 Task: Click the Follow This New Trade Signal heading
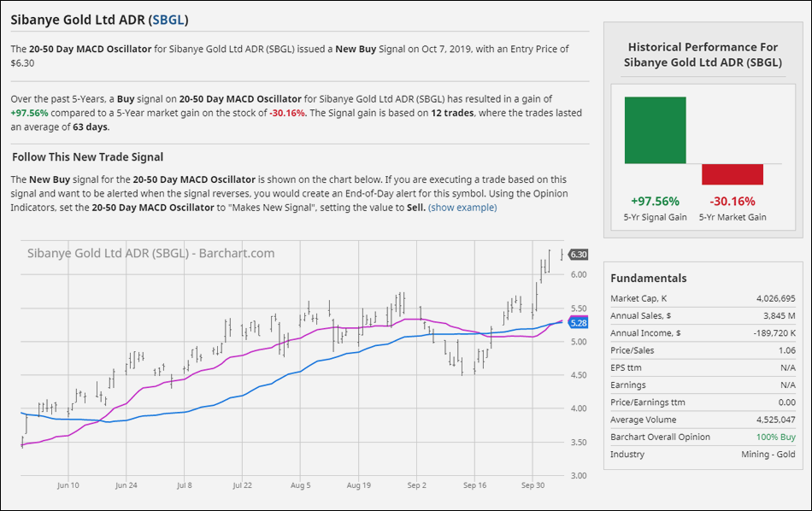pos(87,157)
